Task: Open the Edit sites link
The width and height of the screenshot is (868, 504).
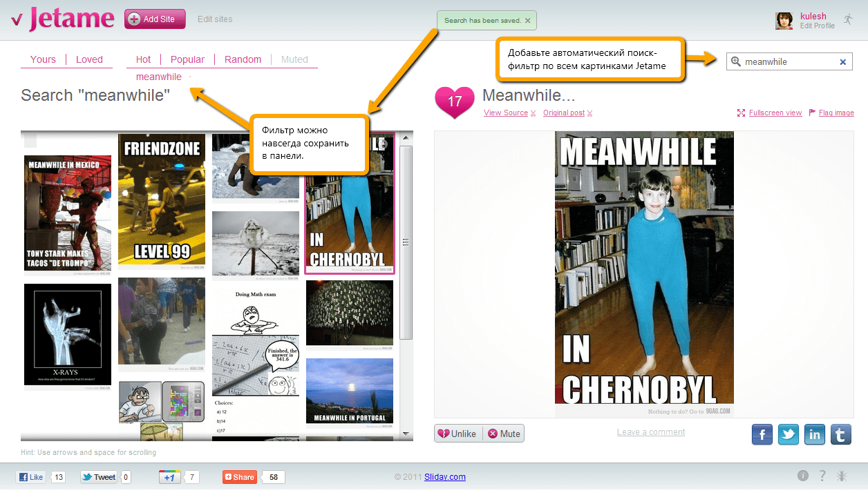Action: click(x=215, y=19)
